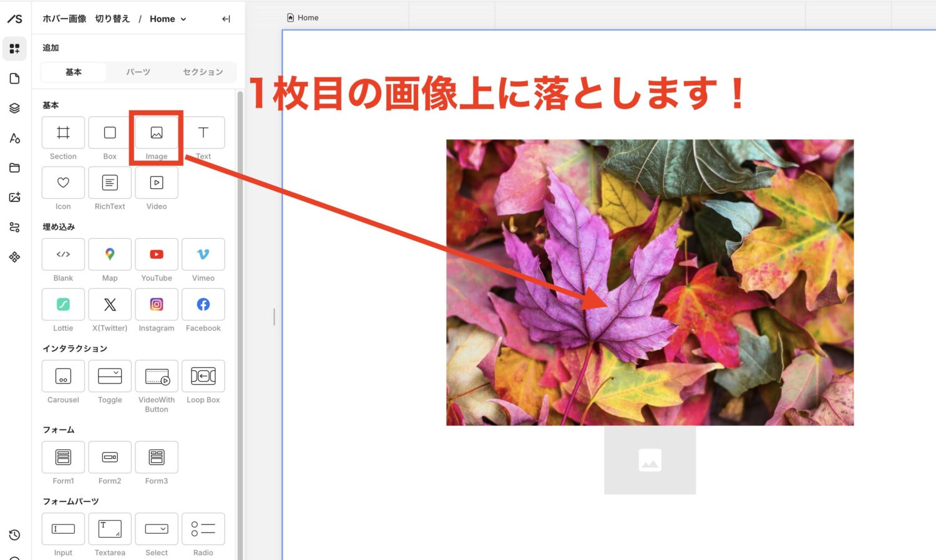Add a Text element from the panel
Screen dimensions: 936x560
[203, 133]
